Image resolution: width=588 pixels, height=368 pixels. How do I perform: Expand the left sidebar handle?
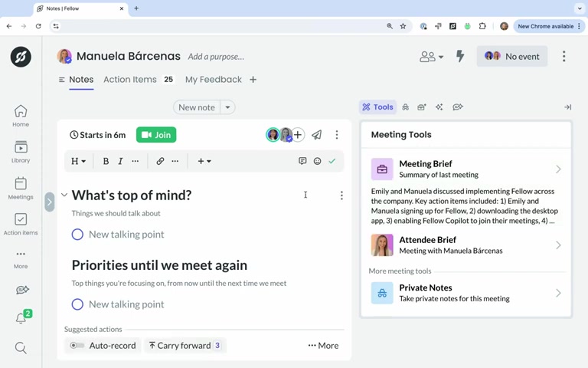click(x=50, y=202)
